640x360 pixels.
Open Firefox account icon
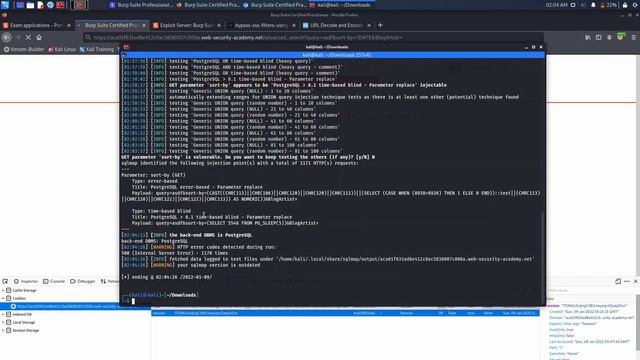(x=609, y=37)
